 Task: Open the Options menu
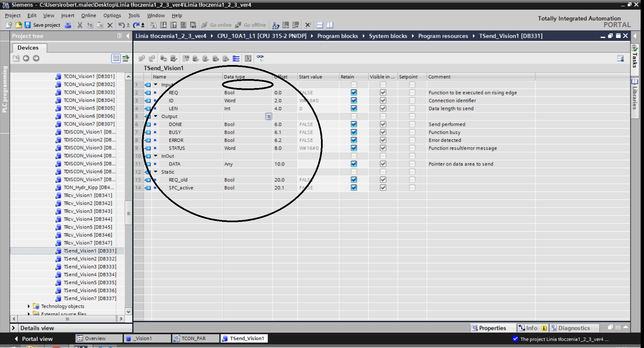[x=112, y=15]
